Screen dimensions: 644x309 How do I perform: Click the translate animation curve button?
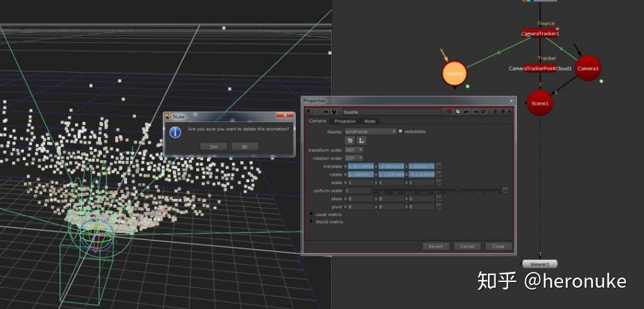[439, 166]
